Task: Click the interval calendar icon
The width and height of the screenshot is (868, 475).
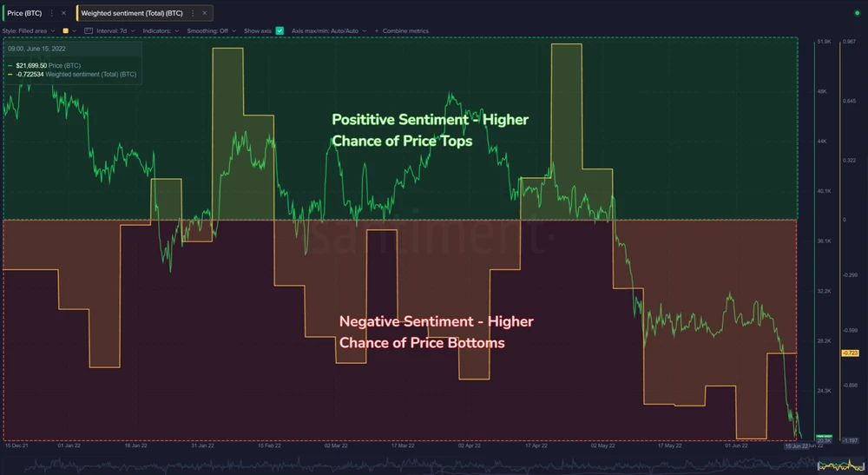Action: [x=89, y=31]
